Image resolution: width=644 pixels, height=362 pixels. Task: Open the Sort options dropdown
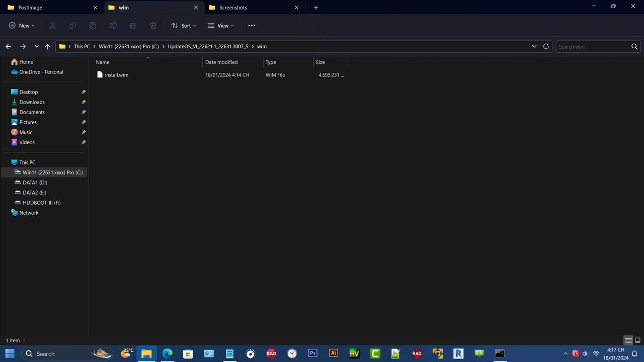[184, 25]
